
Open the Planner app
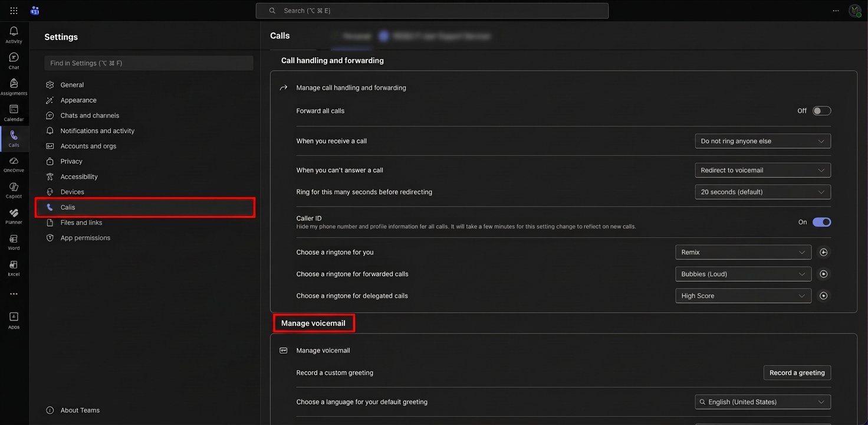click(14, 217)
